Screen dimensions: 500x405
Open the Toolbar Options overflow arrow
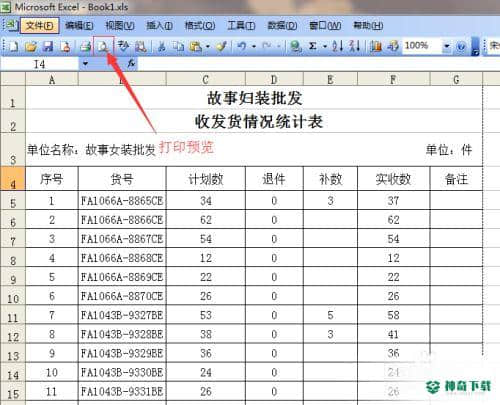(x=476, y=46)
